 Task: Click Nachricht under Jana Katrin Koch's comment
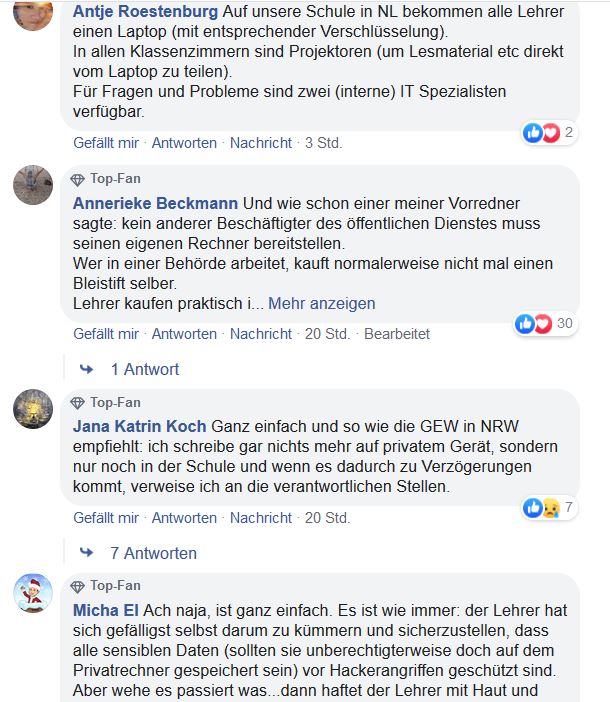click(x=261, y=518)
